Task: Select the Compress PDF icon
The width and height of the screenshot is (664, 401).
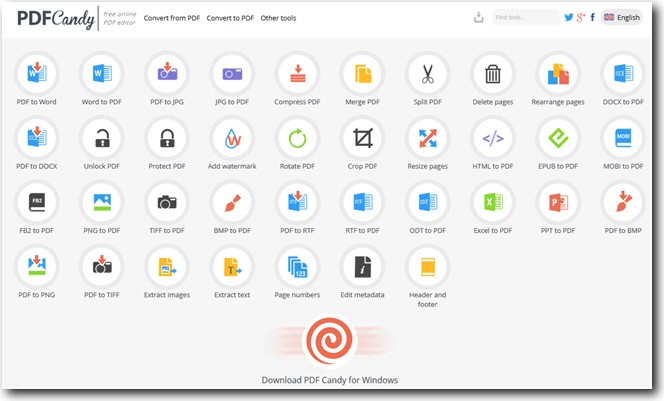Action: coord(297,73)
